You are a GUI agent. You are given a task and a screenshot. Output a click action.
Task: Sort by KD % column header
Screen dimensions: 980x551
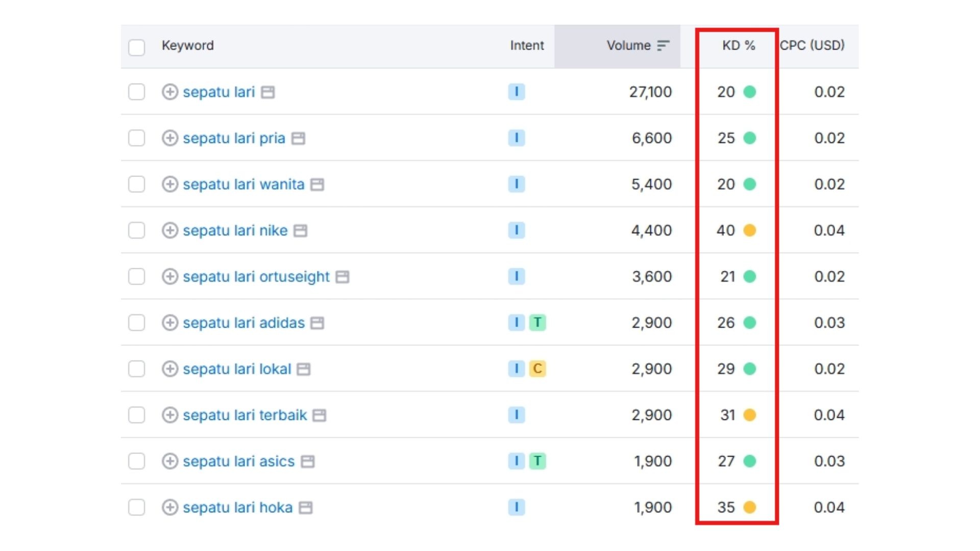[738, 45]
